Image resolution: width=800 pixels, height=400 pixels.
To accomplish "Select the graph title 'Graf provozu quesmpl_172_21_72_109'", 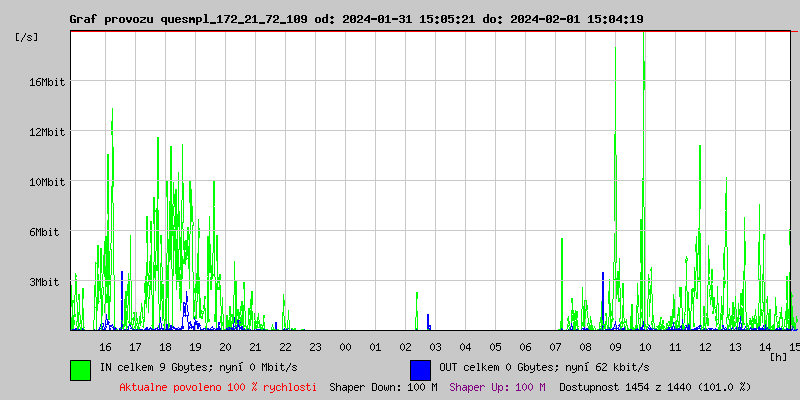I will click(x=186, y=19).
